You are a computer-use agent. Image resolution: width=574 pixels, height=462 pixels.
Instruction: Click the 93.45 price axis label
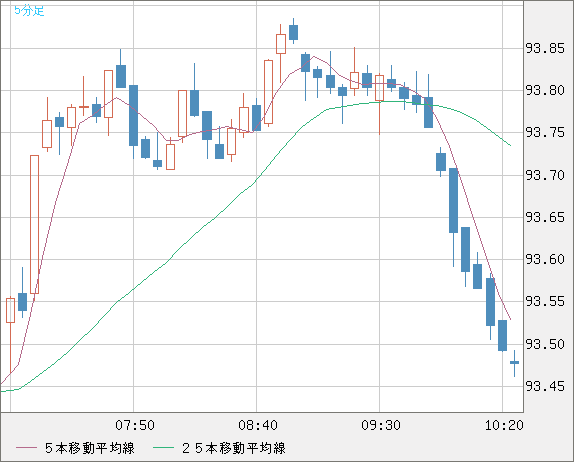click(545, 387)
